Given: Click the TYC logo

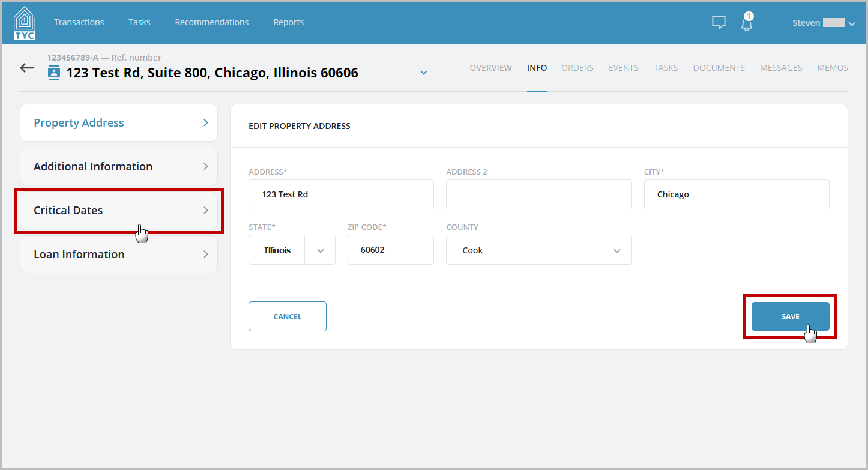Looking at the screenshot, I should [23, 22].
